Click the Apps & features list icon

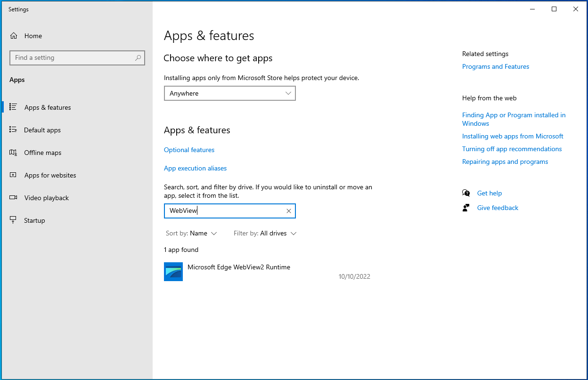point(13,107)
